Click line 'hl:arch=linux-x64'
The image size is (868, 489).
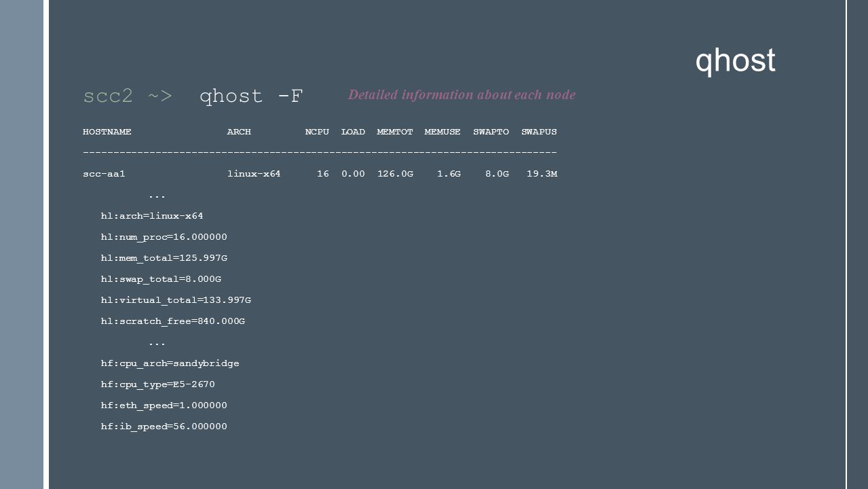click(152, 216)
